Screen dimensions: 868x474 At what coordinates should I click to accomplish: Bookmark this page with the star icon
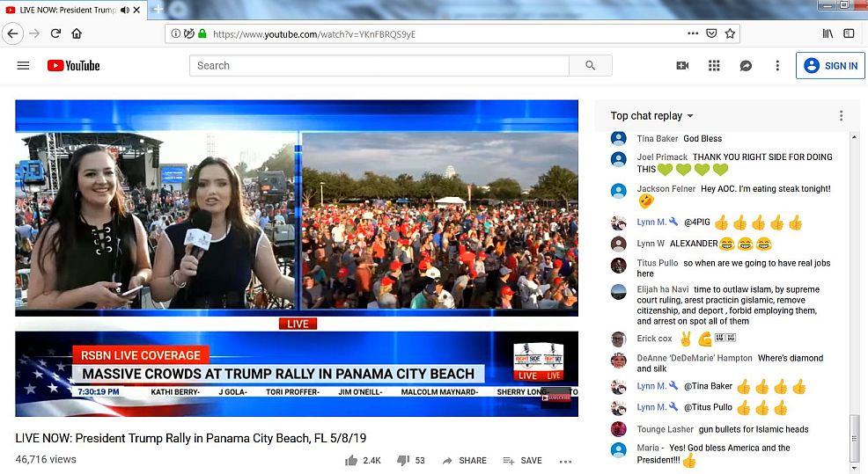click(730, 33)
